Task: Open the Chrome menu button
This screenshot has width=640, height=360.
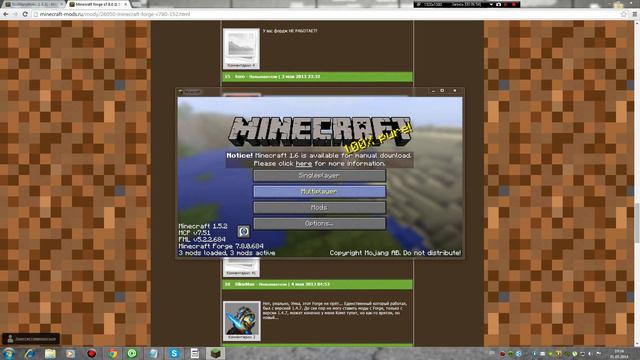Action: (634, 14)
